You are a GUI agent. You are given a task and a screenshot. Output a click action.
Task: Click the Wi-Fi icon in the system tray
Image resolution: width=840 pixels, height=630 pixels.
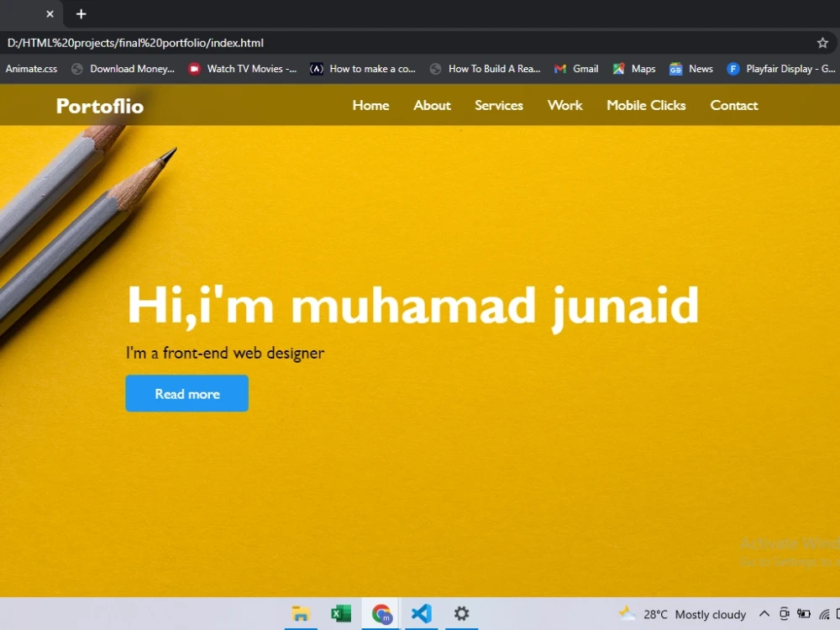(824, 614)
